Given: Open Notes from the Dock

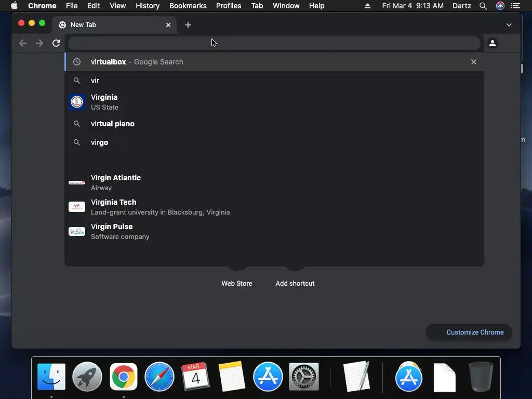Looking at the screenshot, I should 232,377.
